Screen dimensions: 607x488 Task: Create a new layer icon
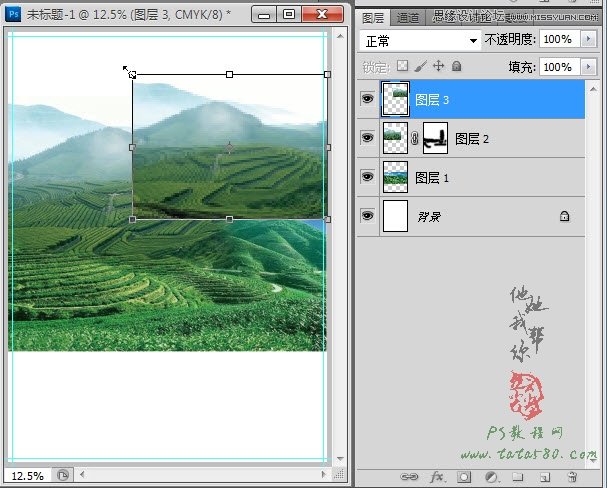coord(545,477)
